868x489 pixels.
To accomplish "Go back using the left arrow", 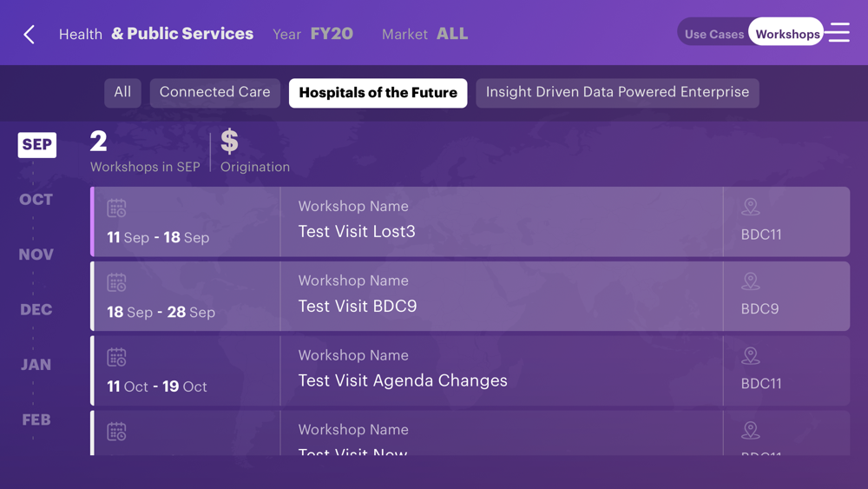I will coord(30,34).
